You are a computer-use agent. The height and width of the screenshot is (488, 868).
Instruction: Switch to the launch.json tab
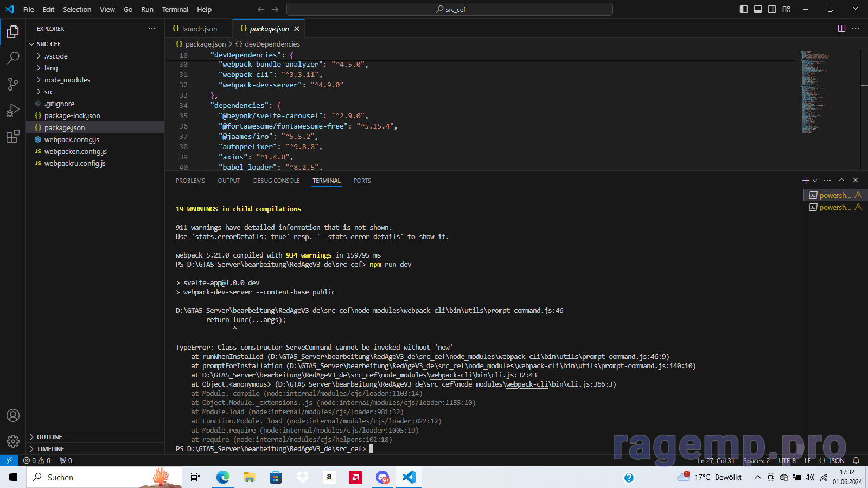tap(199, 29)
